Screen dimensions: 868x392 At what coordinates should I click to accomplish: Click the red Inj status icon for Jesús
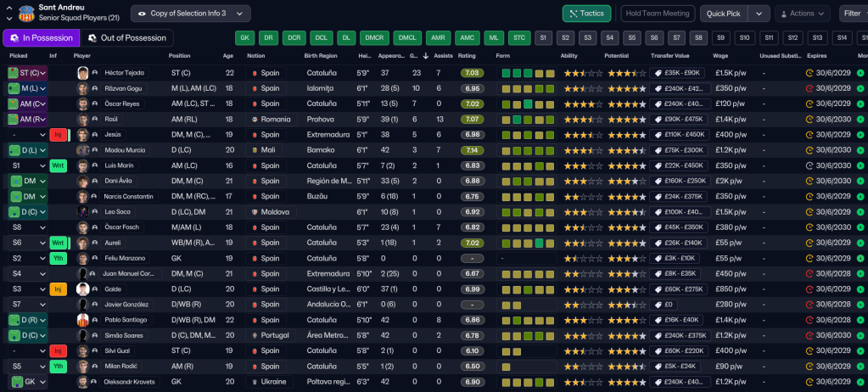(x=58, y=134)
